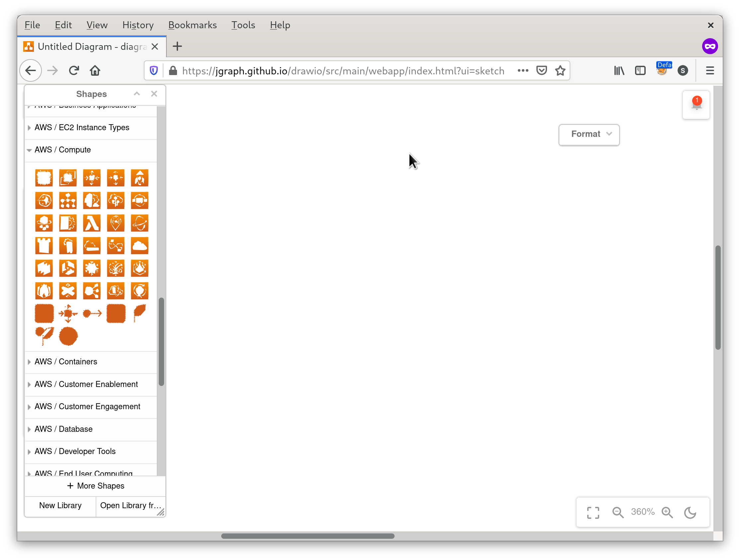Expand the AWS / Database section
The width and height of the screenshot is (740, 560).
63,429
